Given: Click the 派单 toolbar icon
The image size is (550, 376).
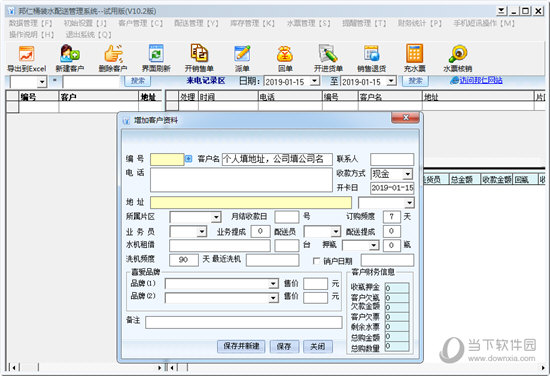Looking at the screenshot, I should tap(242, 58).
